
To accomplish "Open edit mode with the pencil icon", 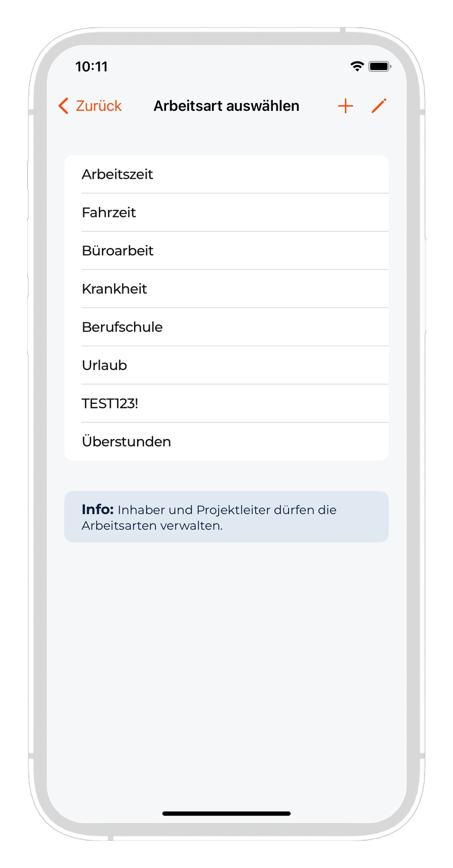I will coord(379,106).
